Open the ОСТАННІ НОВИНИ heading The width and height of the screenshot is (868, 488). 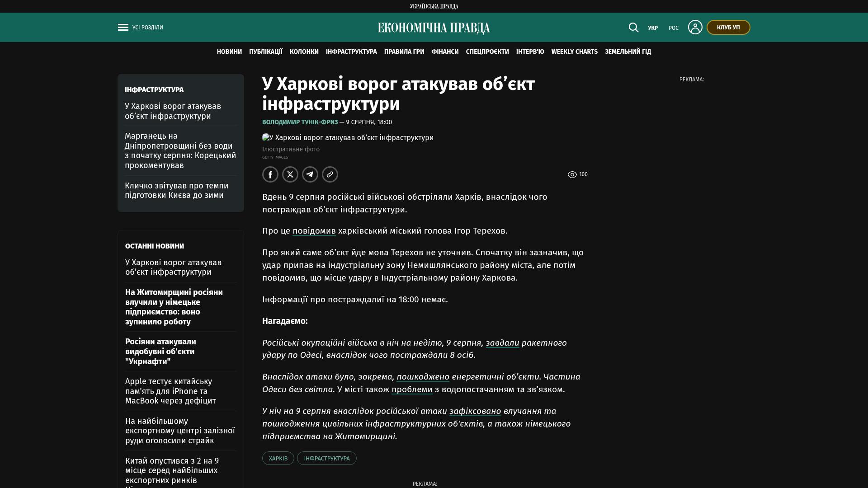click(155, 246)
